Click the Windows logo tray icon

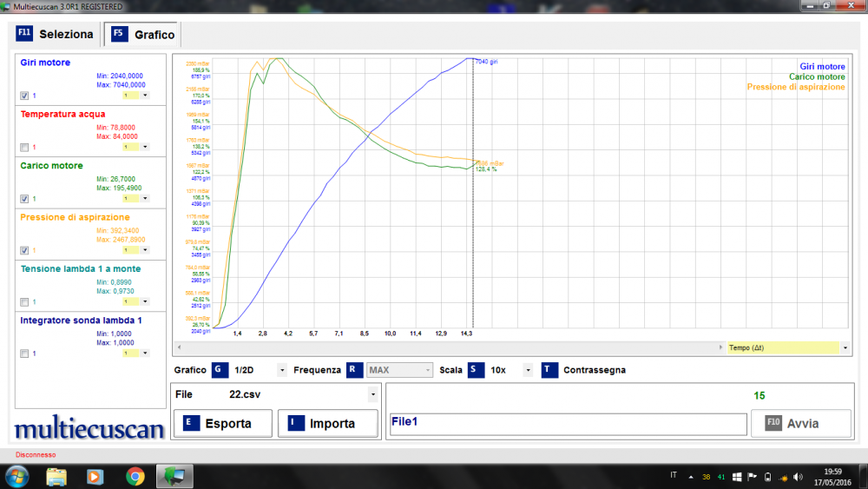[737, 477]
